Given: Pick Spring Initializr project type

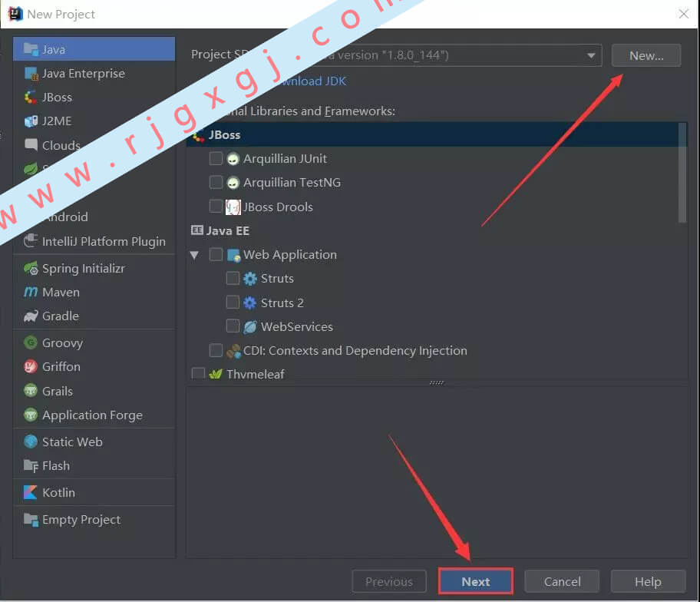Looking at the screenshot, I should coord(94,268).
